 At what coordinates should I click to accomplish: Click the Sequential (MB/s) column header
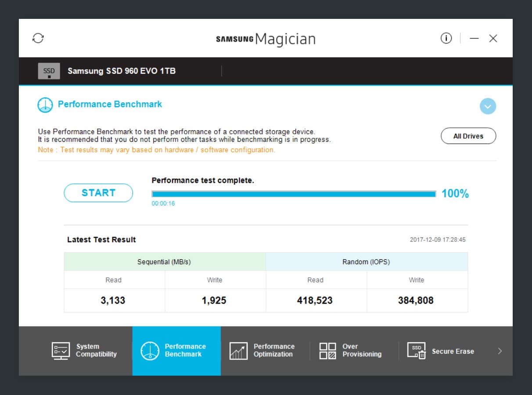click(x=165, y=262)
